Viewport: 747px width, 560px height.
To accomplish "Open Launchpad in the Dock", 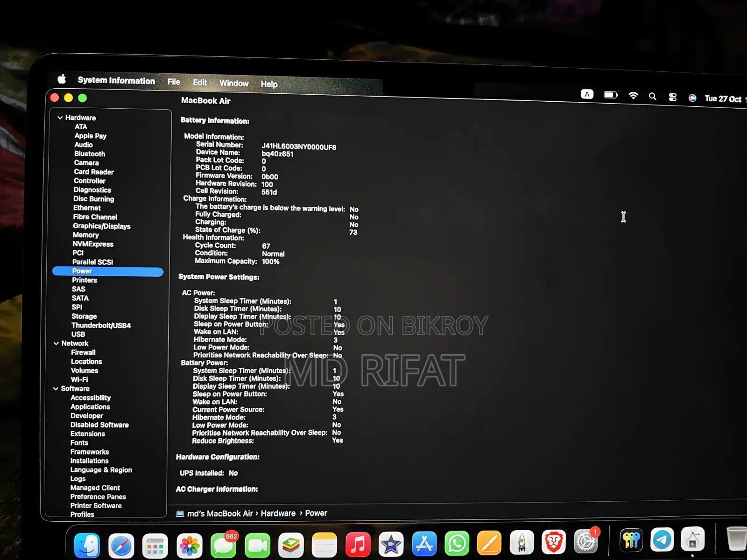I will pos(155,546).
